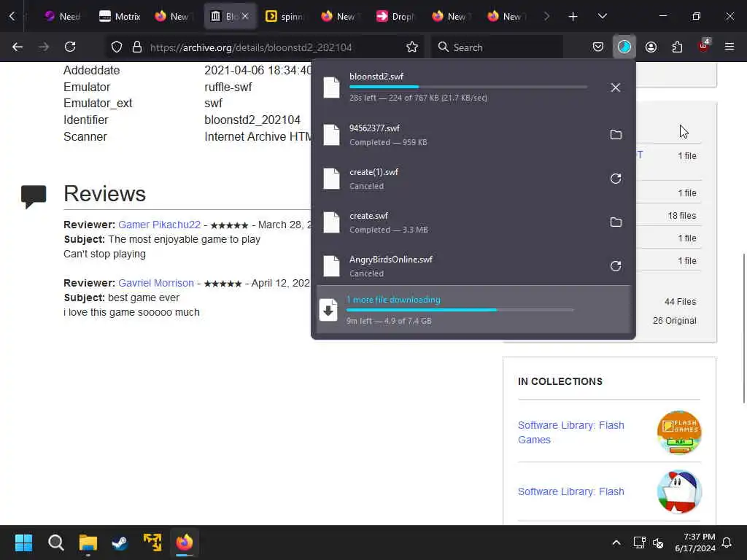747x560 pixels.
Task: Expand the list all tabs dropdown
Action: coord(602,16)
